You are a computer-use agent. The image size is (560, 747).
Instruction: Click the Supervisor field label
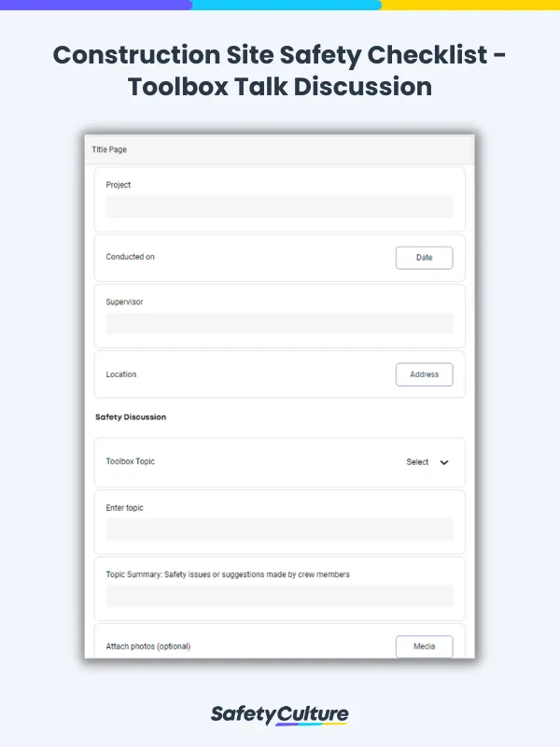pyautogui.click(x=124, y=302)
